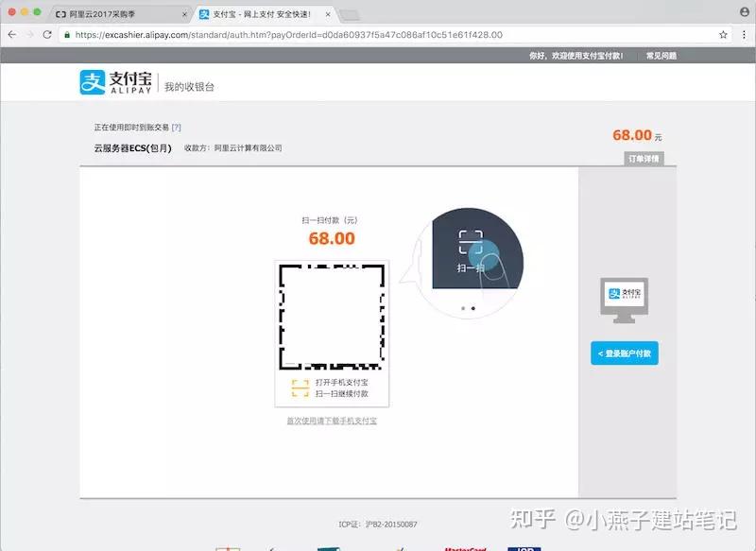Click the 我的收银台 header text
756x551 pixels.
tap(189, 87)
